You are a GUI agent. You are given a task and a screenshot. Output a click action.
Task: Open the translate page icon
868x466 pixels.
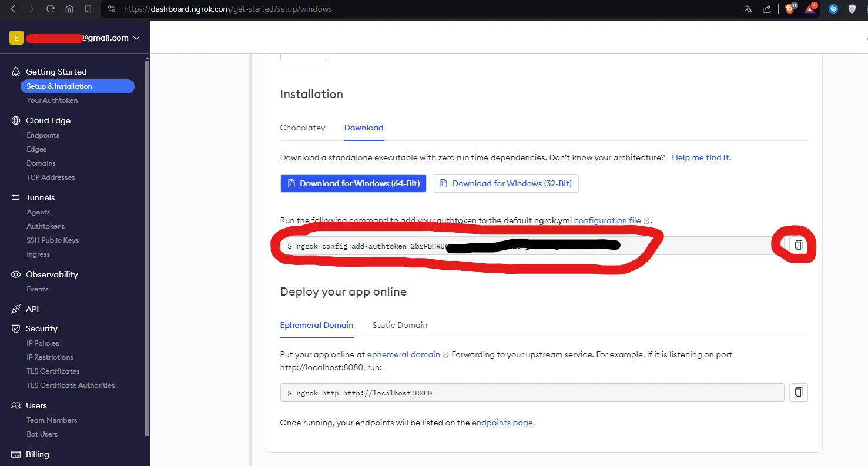(x=748, y=9)
